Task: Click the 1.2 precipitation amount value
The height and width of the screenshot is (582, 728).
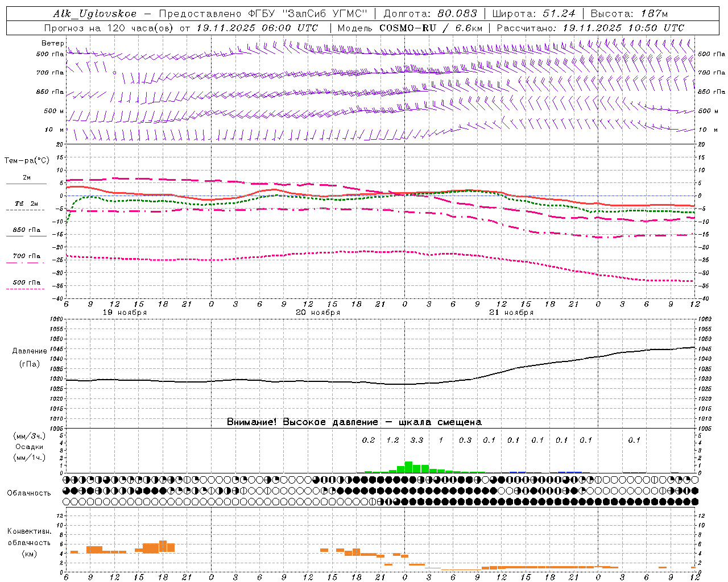Action: point(393,440)
